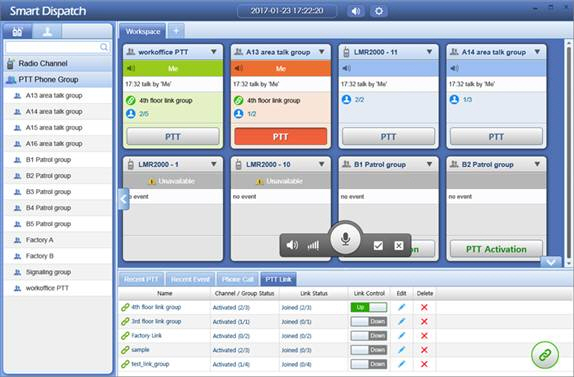Click the large microphone button
Viewport: 574px width, 377px height.
(345, 239)
